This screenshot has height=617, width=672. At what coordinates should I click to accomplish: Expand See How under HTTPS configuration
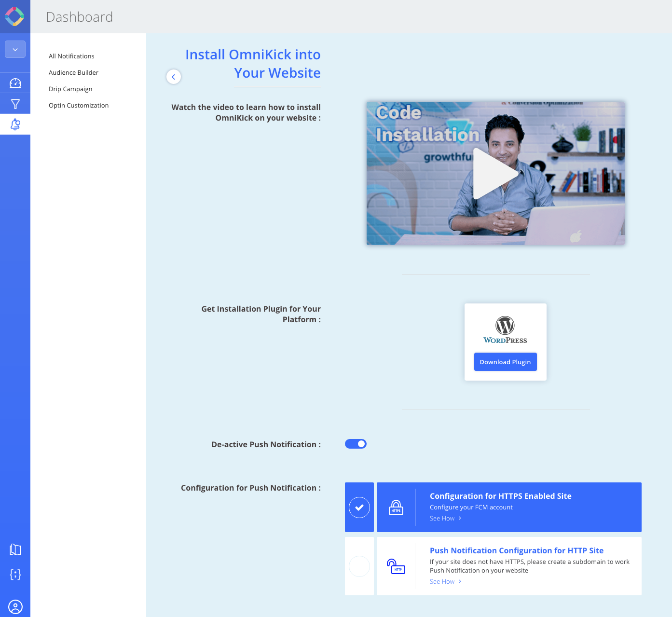pos(445,518)
